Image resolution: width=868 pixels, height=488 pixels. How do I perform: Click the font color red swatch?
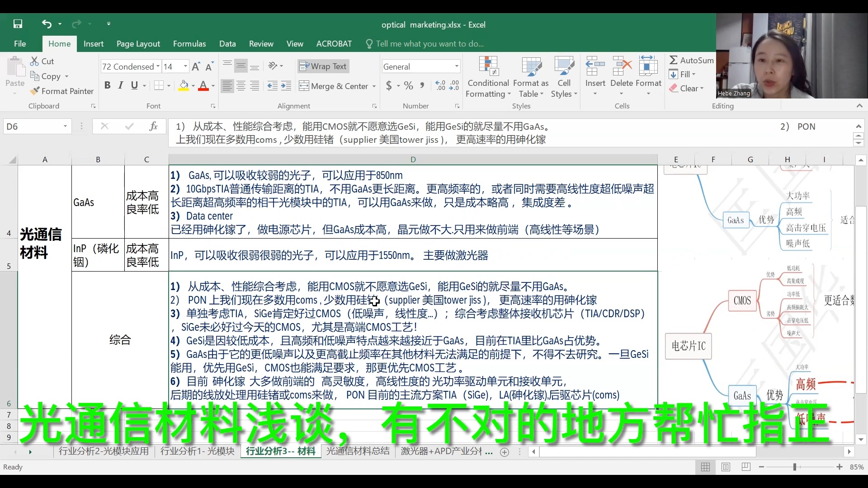point(203,86)
